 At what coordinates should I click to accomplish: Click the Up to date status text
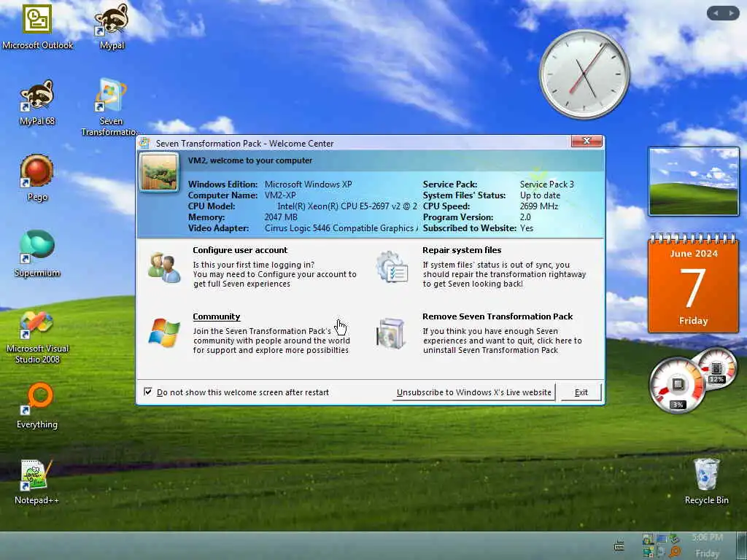(x=540, y=195)
